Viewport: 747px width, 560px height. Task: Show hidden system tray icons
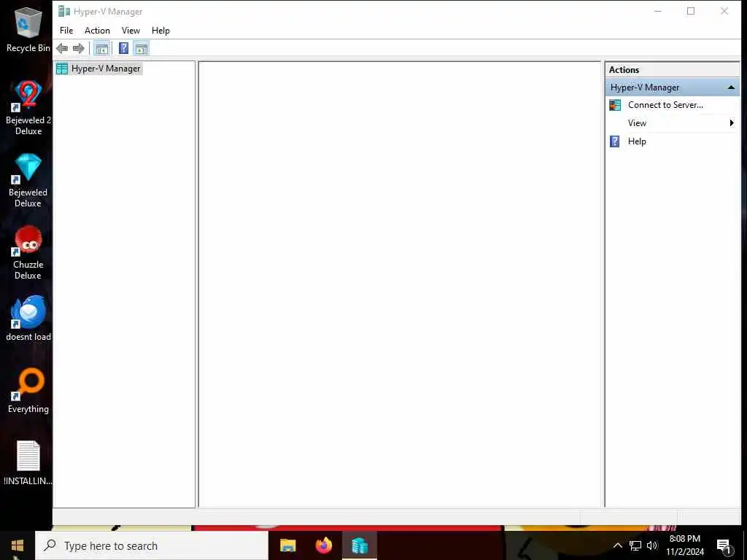click(617, 545)
